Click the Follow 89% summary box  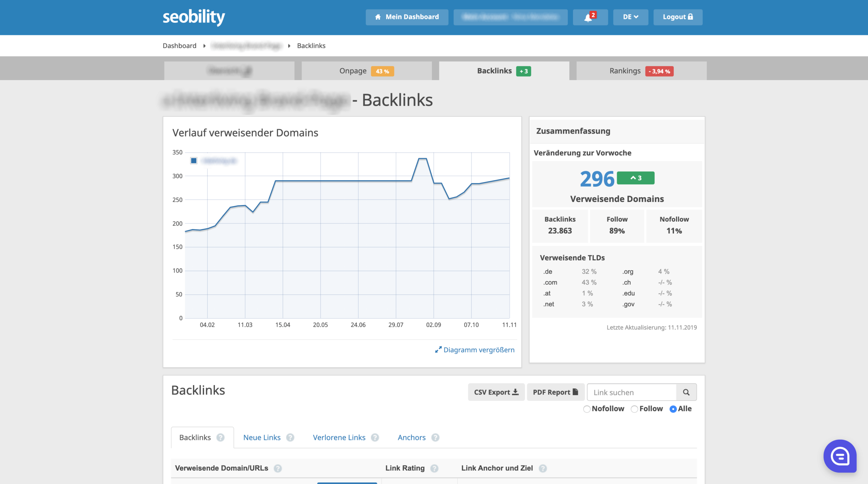point(617,225)
